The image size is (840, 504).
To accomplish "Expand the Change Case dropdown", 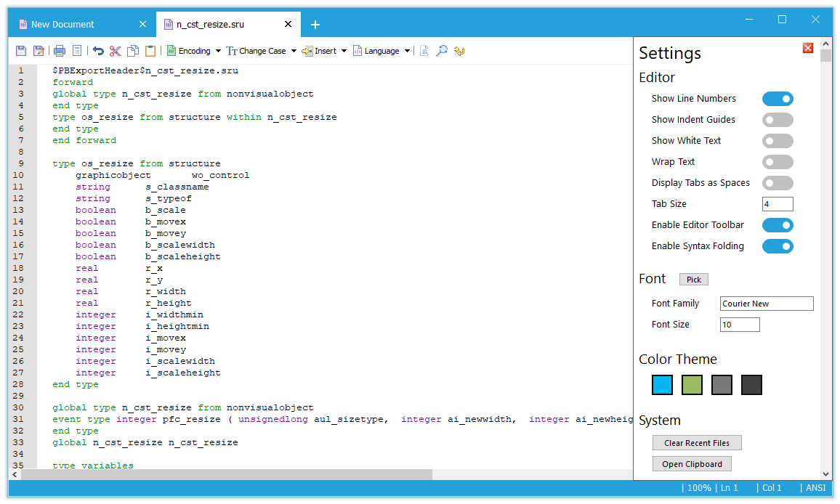I will coord(262,51).
